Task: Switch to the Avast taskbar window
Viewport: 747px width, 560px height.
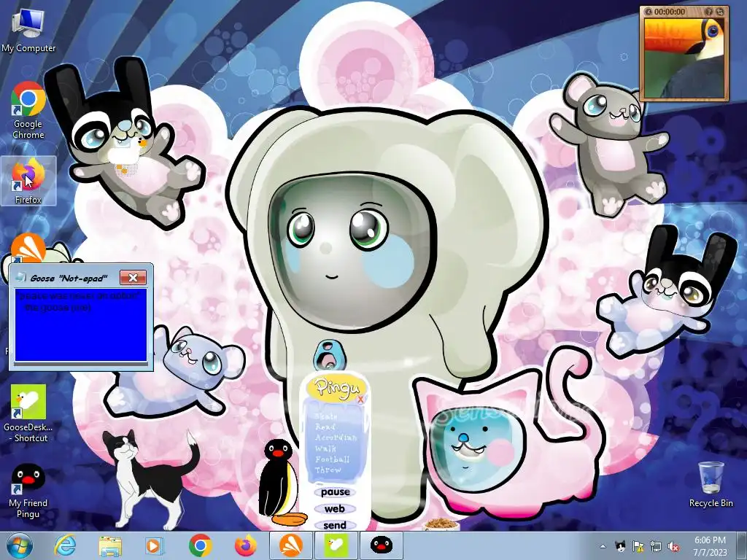Action: pyautogui.click(x=291, y=545)
